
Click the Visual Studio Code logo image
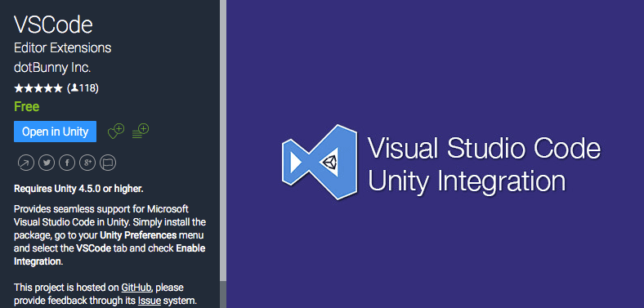click(320, 163)
